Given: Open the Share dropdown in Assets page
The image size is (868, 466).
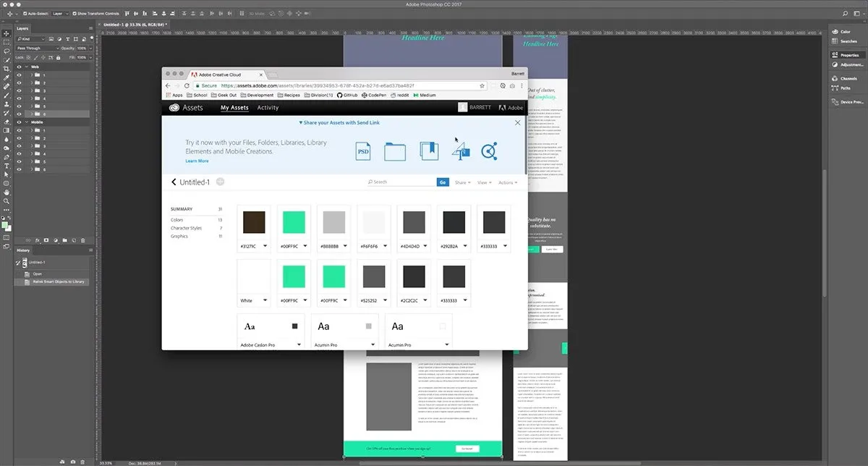Looking at the screenshot, I should (462, 182).
